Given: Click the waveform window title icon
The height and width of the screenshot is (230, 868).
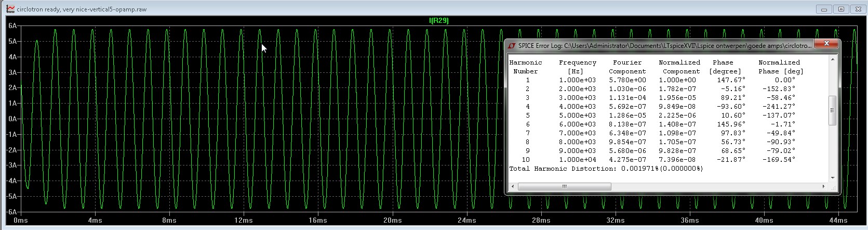Looking at the screenshot, I should point(10,9).
